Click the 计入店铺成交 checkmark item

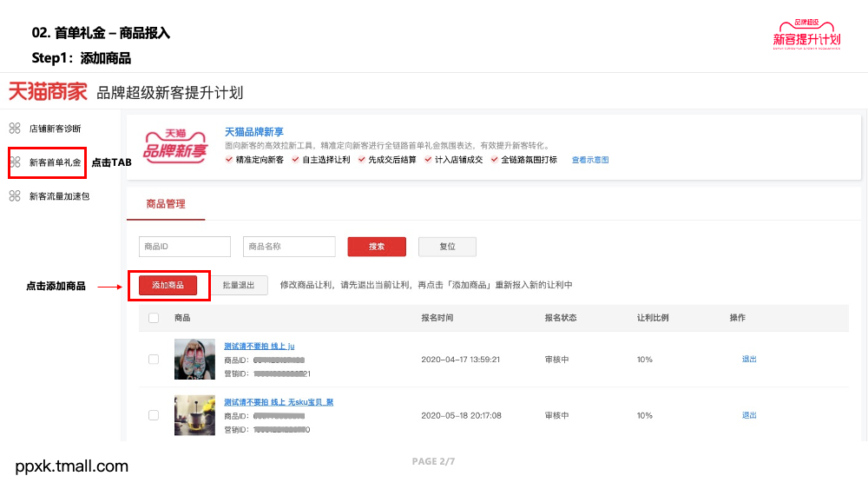point(453,160)
